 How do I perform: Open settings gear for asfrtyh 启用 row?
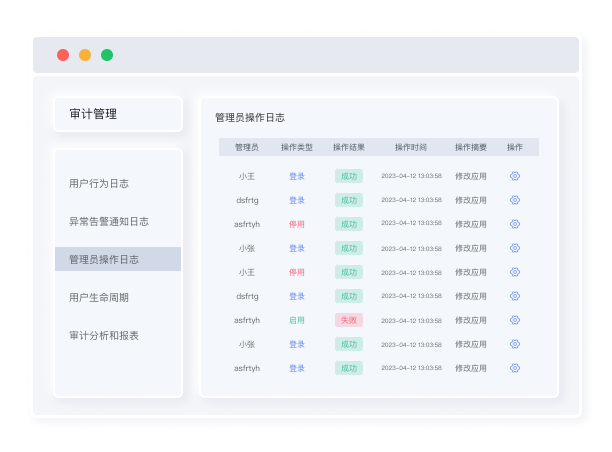tap(515, 320)
